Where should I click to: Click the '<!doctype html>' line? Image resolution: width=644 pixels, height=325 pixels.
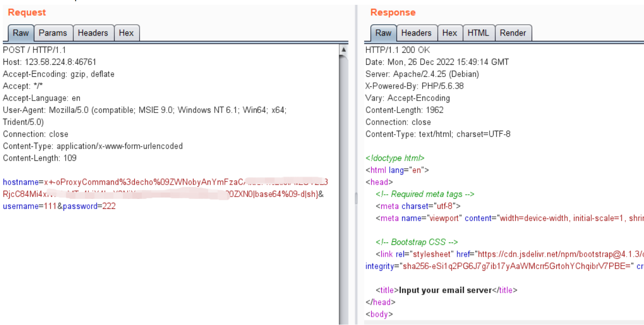(x=395, y=158)
